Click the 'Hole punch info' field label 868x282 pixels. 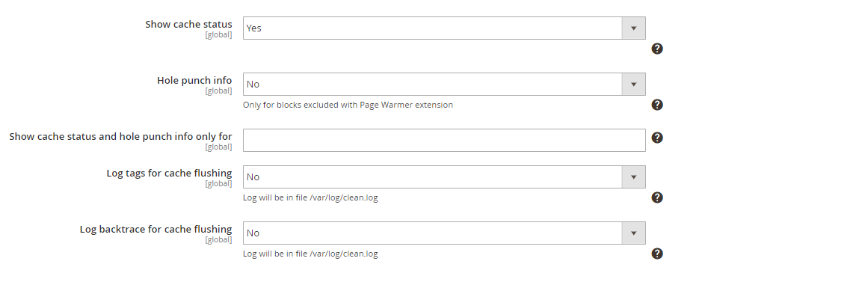(x=194, y=80)
